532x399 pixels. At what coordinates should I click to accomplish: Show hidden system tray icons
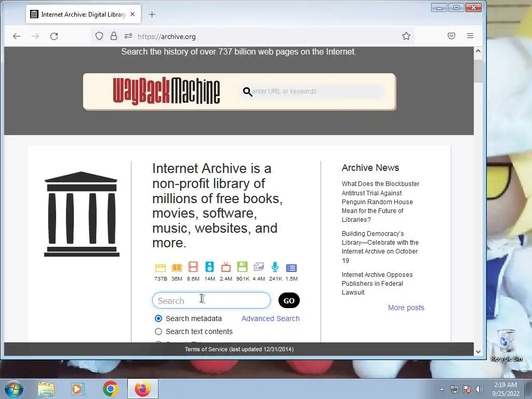point(442,389)
